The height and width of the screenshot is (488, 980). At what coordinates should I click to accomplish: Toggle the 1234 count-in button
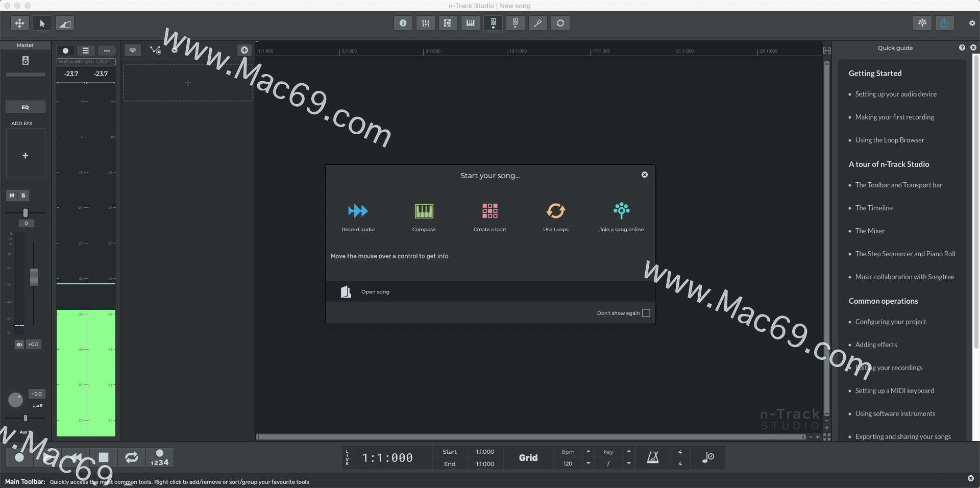pos(160,457)
